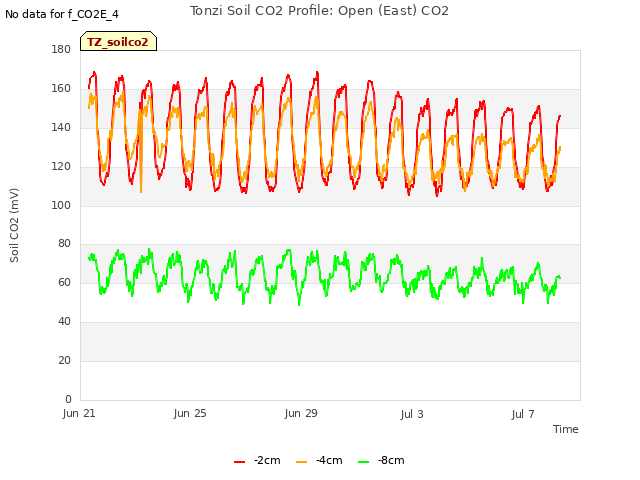Click the 20 y-axis tick label
Screen dimensions: 640x480
(x=64, y=360)
